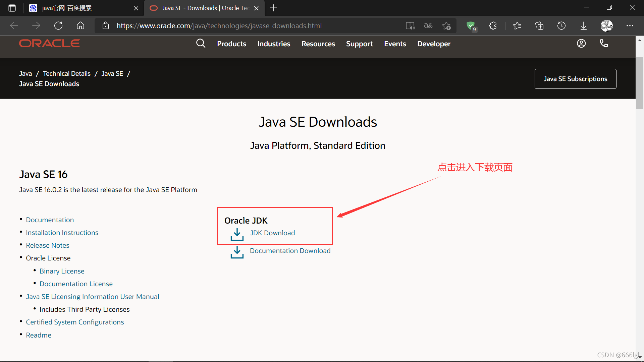Open the Binary License link

coord(62,271)
